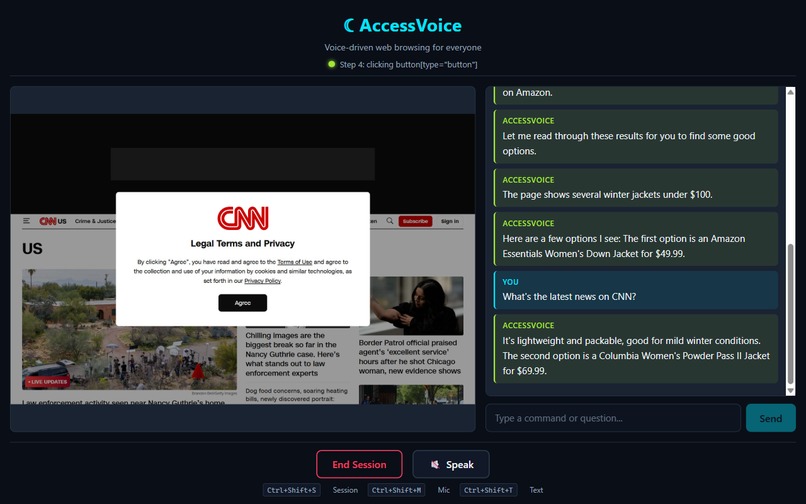Click the Live Updates news photo thumbnail

129,329
